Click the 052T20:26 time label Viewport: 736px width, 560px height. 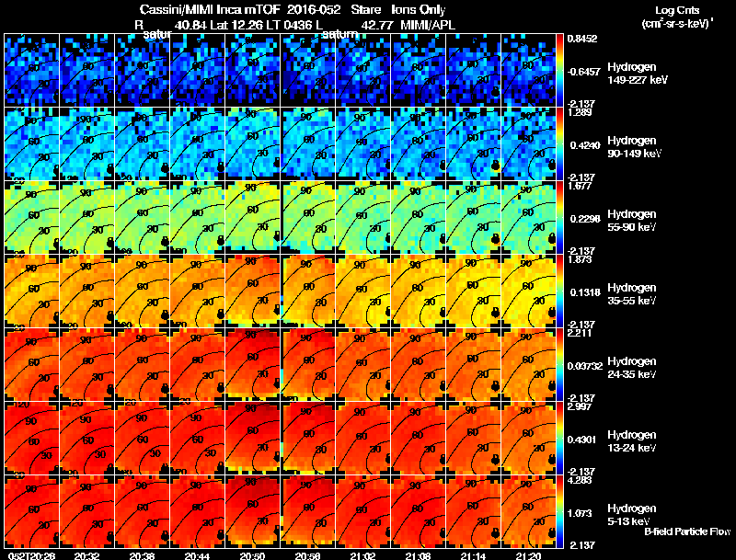click(x=32, y=555)
